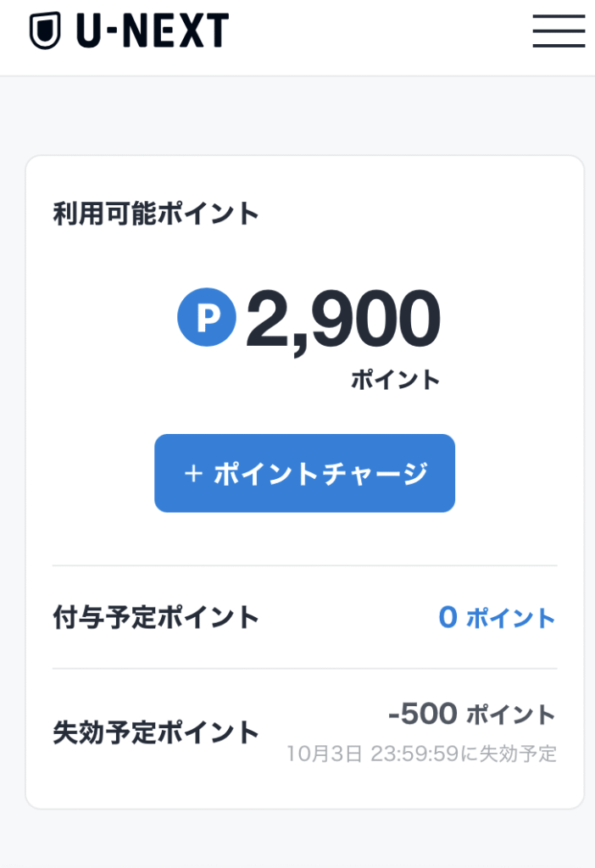Click the U-NEXT wordmark text

(153, 31)
